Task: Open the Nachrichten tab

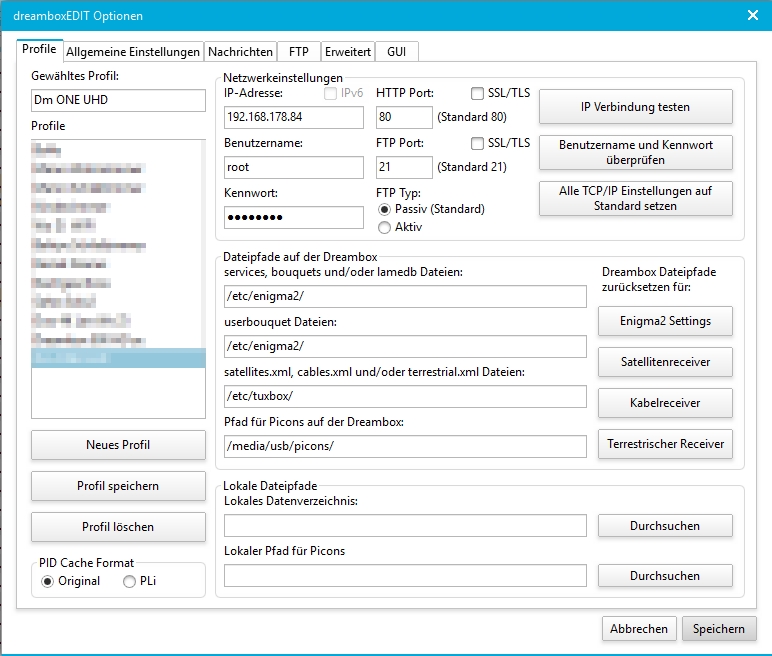Action: pos(240,51)
